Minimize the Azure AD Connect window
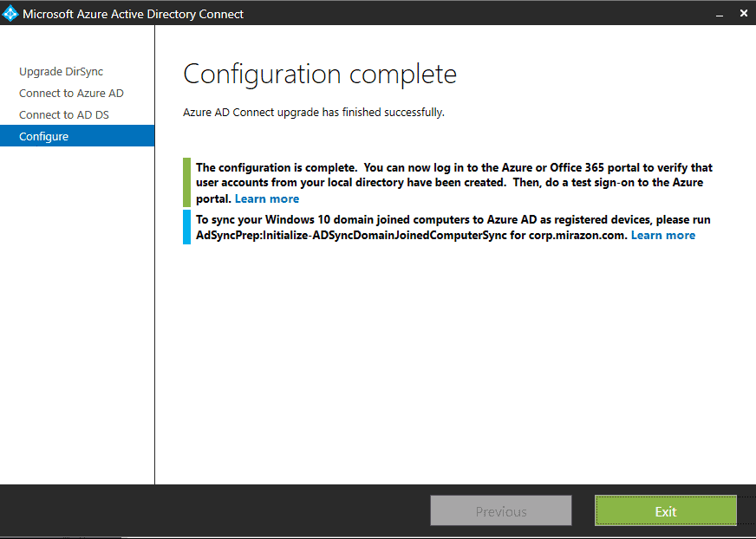Viewport: 756px width, 539px height. pyautogui.click(x=720, y=15)
